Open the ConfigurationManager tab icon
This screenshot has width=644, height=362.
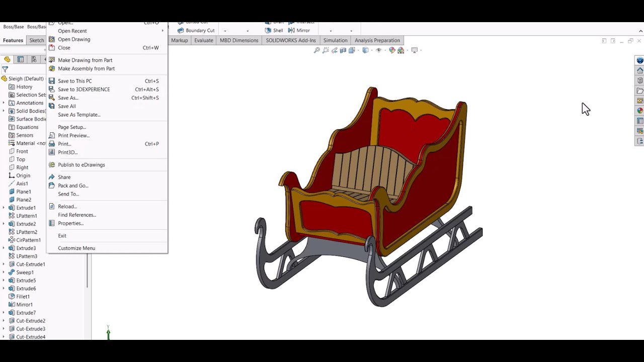click(34, 59)
